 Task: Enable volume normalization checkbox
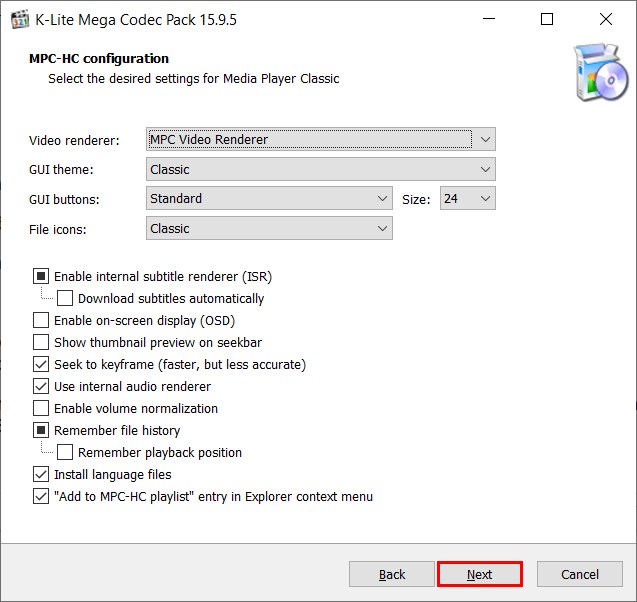tap(41, 408)
